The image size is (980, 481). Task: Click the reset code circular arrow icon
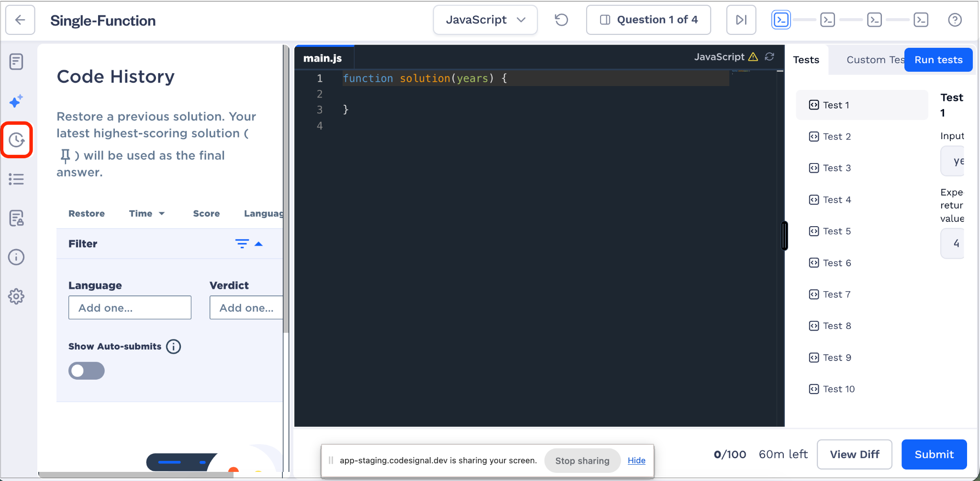click(x=561, y=20)
